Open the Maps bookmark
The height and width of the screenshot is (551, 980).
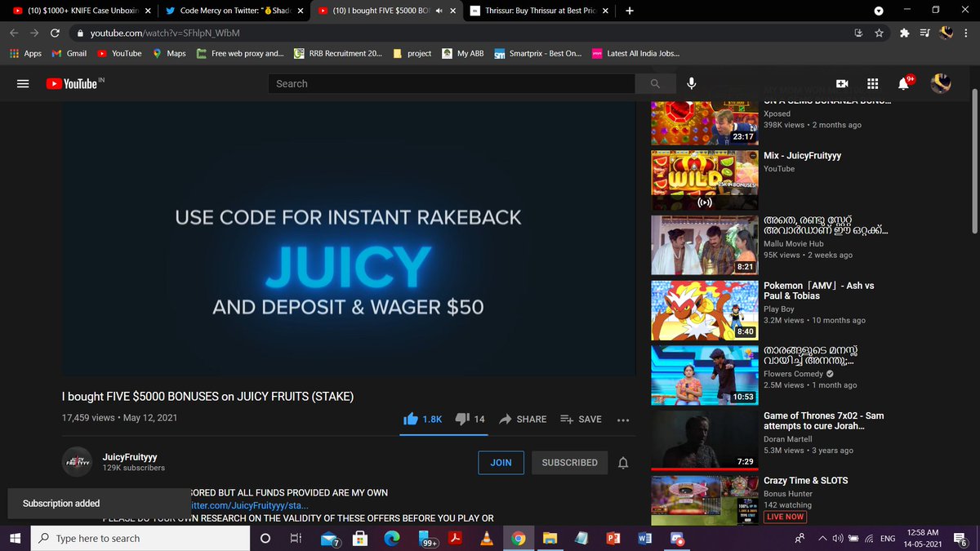pyautogui.click(x=169, y=53)
